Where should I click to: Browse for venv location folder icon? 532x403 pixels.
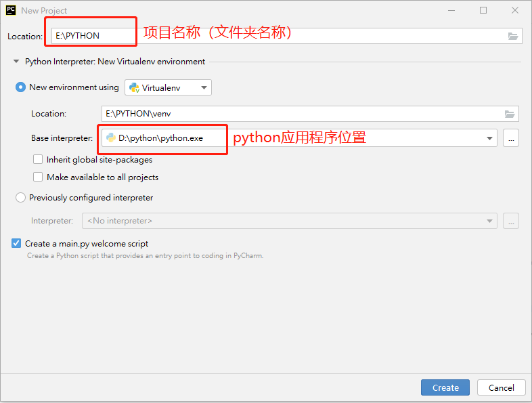(509, 114)
